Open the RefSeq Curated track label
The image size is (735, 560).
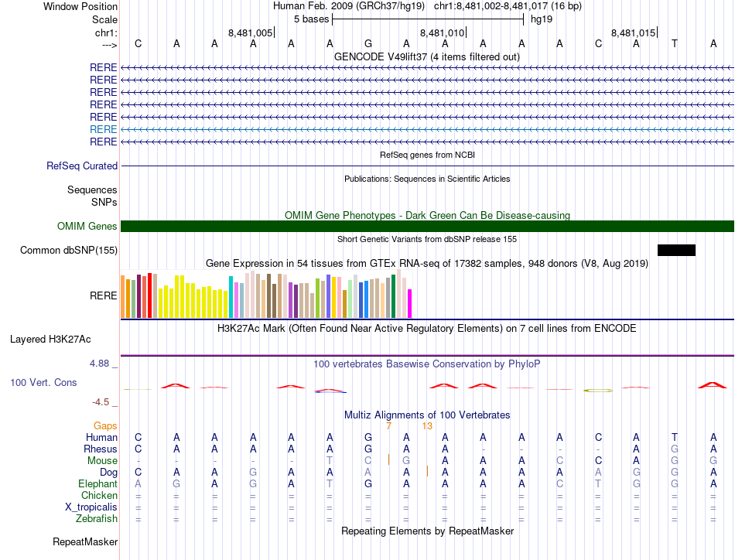click(x=81, y=166)
